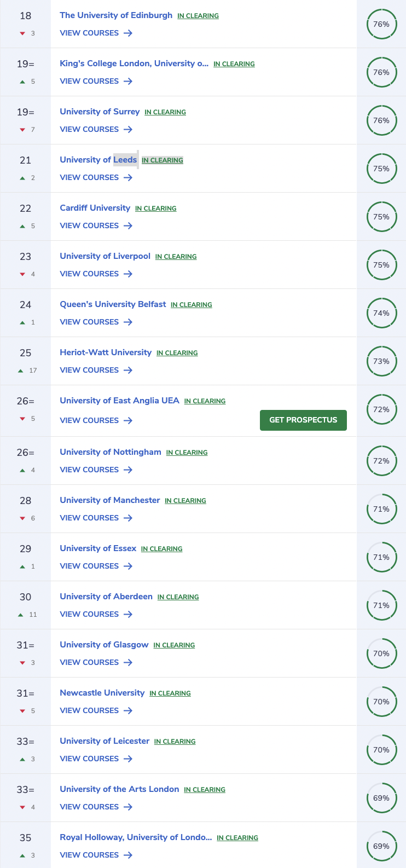Click View Courses arrow icon for Leeds
Image resolution: width=406 pixels, height=868 pixels.
point(128,178)
